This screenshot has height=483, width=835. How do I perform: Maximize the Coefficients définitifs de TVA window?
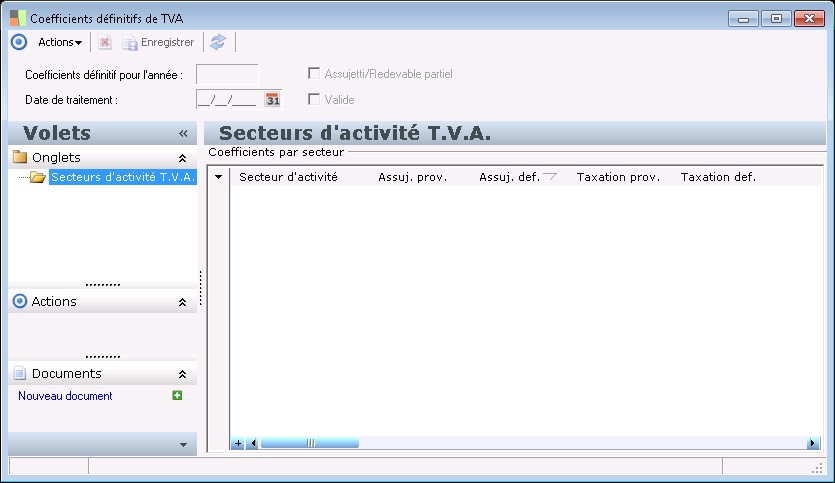pyautogui.click(x=776, y=19)
